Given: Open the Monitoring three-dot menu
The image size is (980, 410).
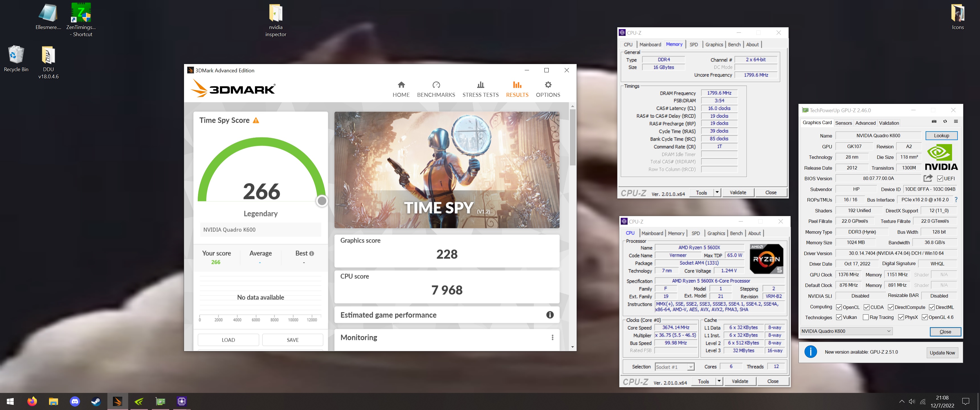Looking at the screenshot, I should (x=552, y=338).
